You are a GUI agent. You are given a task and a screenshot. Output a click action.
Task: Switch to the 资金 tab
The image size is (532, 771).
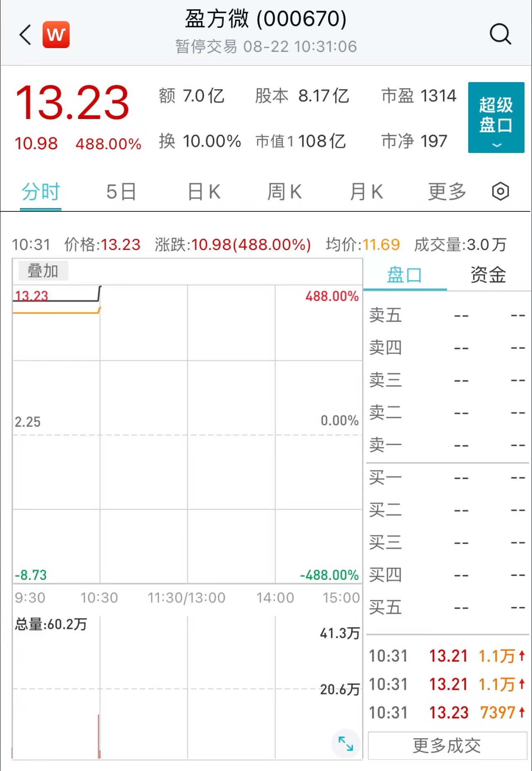point(488,275)
